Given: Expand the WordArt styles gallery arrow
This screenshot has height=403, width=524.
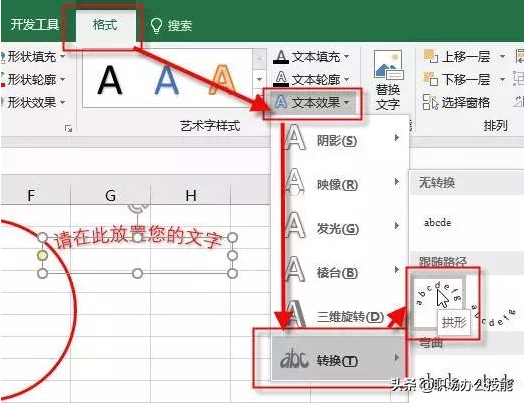Looking at the screenshot, I should (x=259, y=80).
